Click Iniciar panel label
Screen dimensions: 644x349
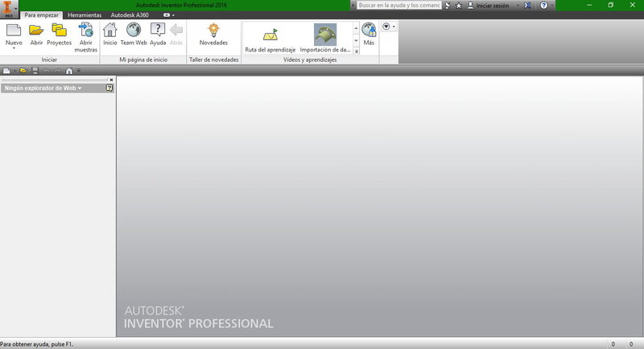49,60
